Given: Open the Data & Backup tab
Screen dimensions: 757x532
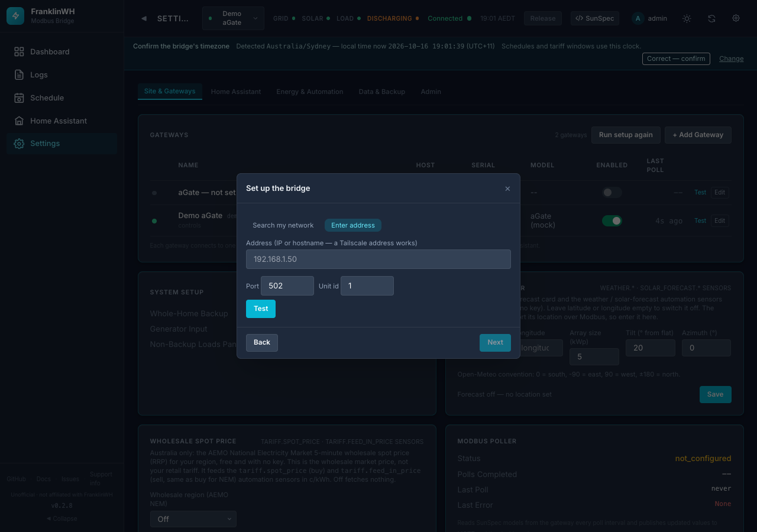Looking at the screenshot, I should tap(382, 92).
